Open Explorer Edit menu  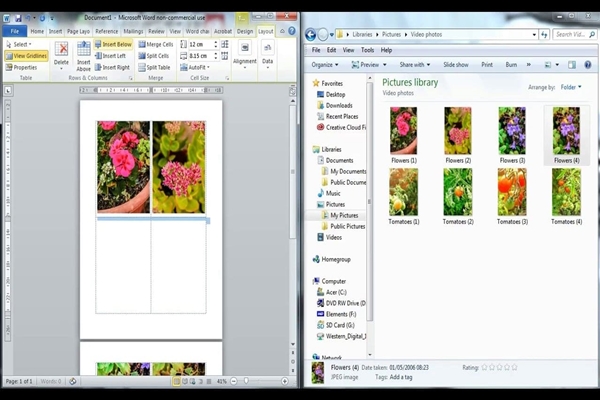(x=331, y=50)
